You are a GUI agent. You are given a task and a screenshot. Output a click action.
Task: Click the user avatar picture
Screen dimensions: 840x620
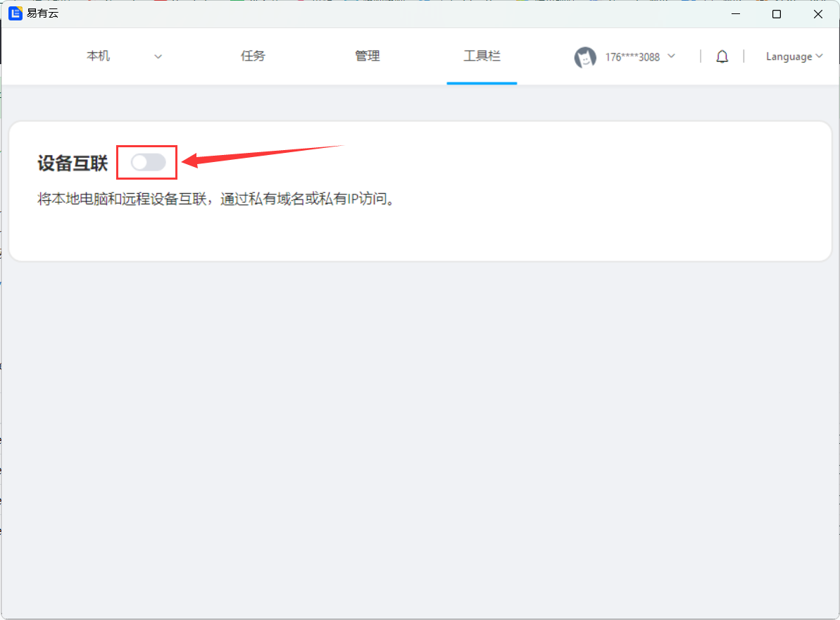coord(585,58)
